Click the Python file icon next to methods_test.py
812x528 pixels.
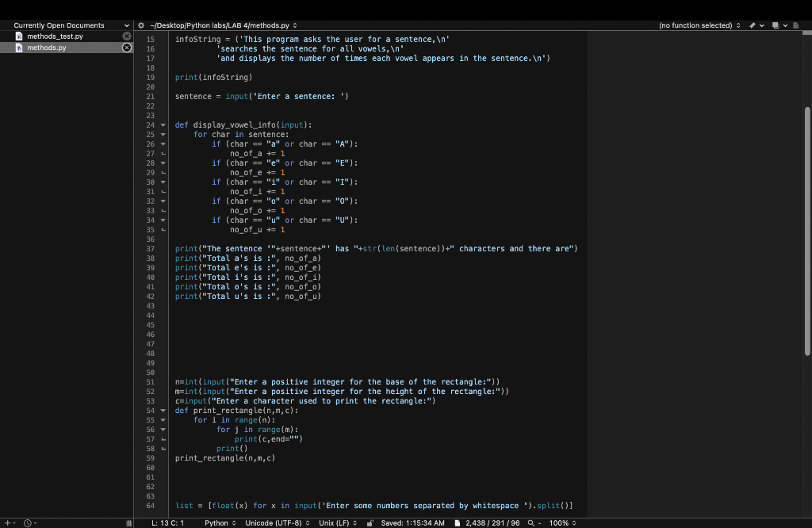click(19, 36)
